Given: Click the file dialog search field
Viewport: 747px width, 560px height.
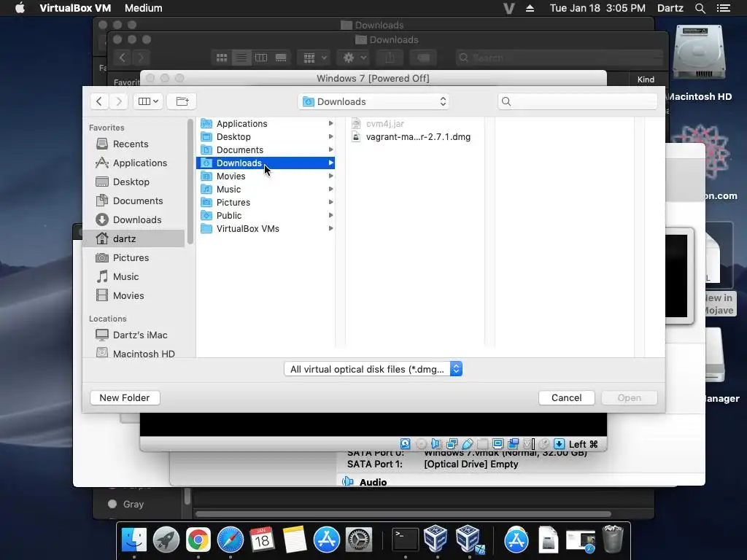Looking at the screenshot, I should click(x=578, y=101).
